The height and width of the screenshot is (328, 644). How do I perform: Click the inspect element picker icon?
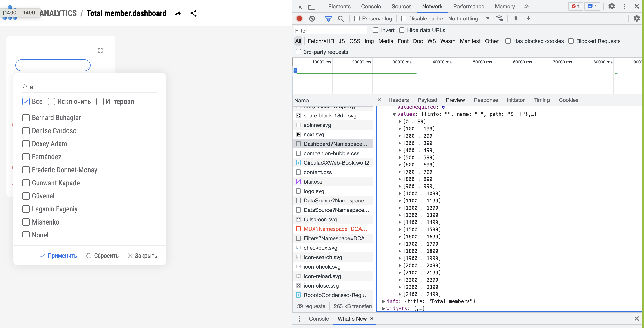tap(299, 7)
